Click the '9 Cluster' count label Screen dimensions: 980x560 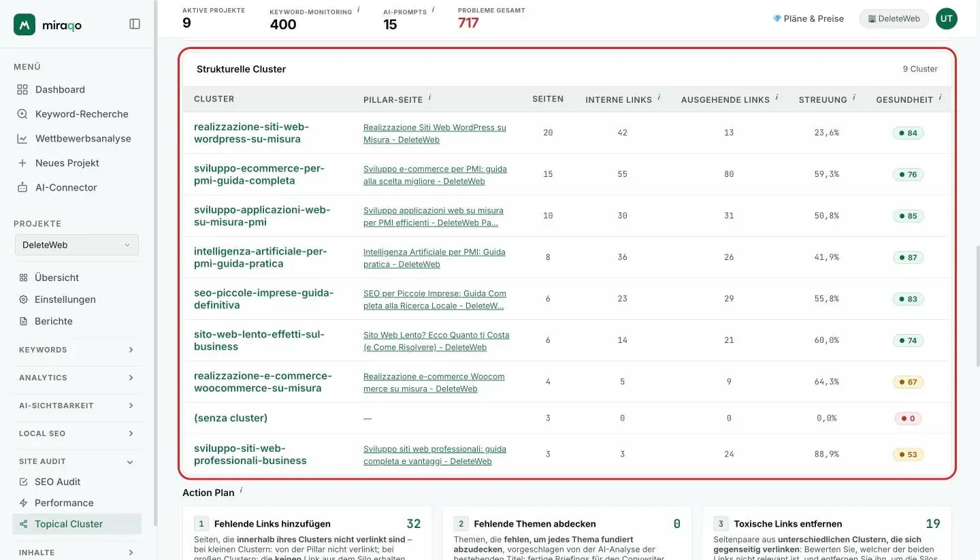pyautogui.click(x=920, y=69)
